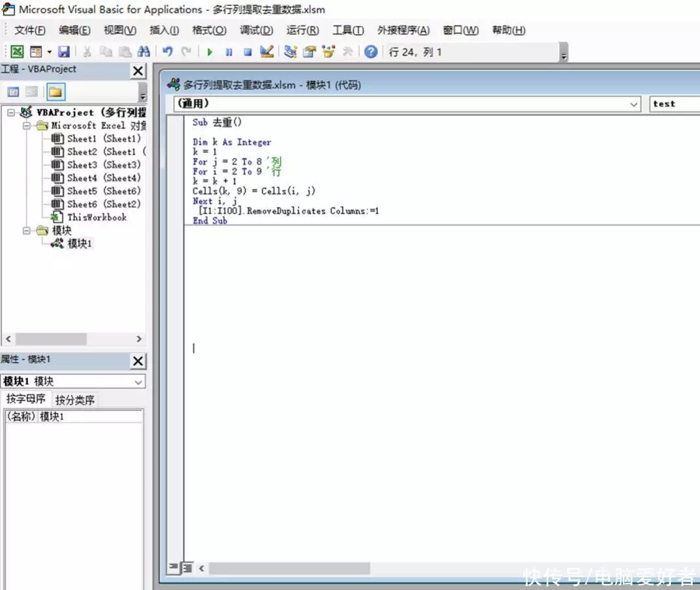
Task: Click the Cut scissors icon
Action: 87,52
